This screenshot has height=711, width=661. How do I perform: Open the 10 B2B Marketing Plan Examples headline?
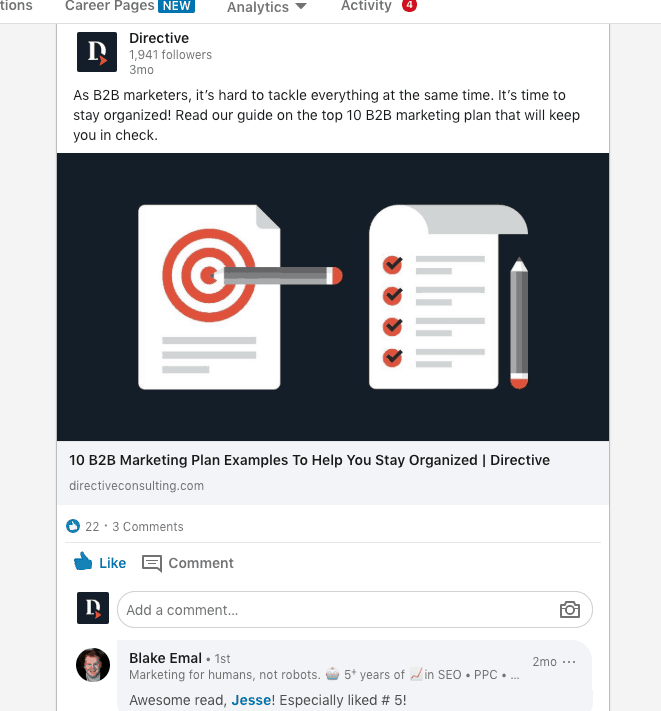(x=309, y=460)
